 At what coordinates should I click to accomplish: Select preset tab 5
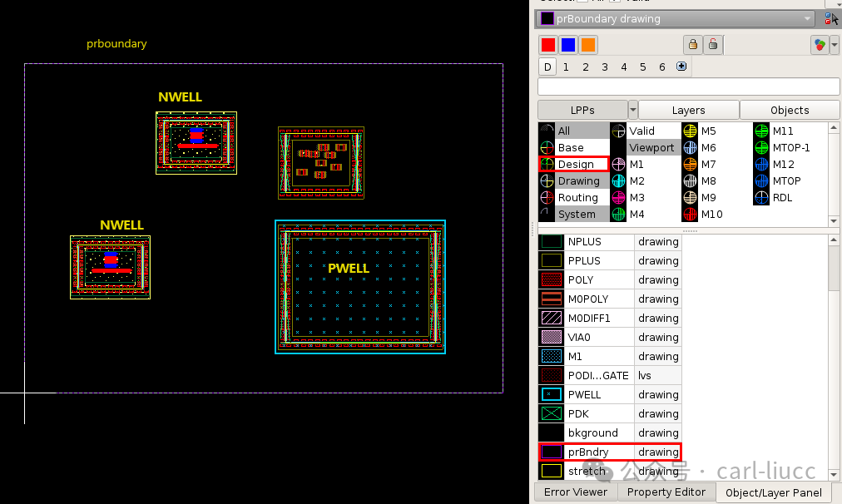click(643, 67)
